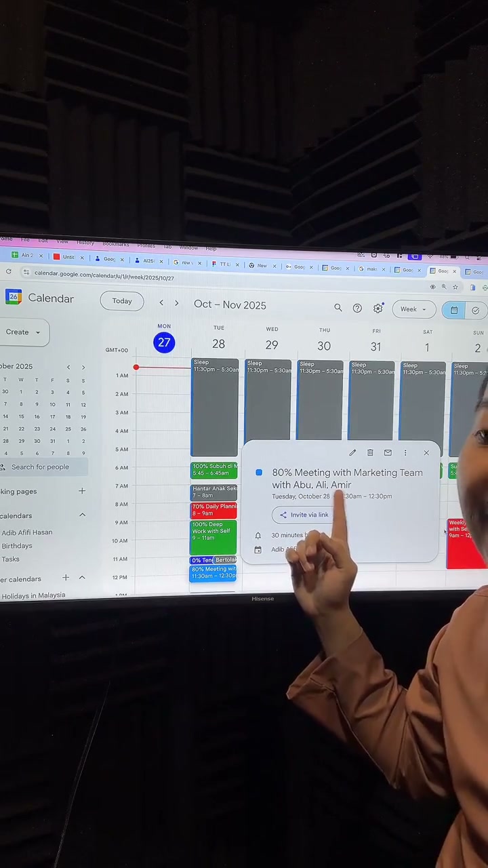Reload the page in browser toolbar
Viewport: 488px width, 868px height.
[8, 271]
